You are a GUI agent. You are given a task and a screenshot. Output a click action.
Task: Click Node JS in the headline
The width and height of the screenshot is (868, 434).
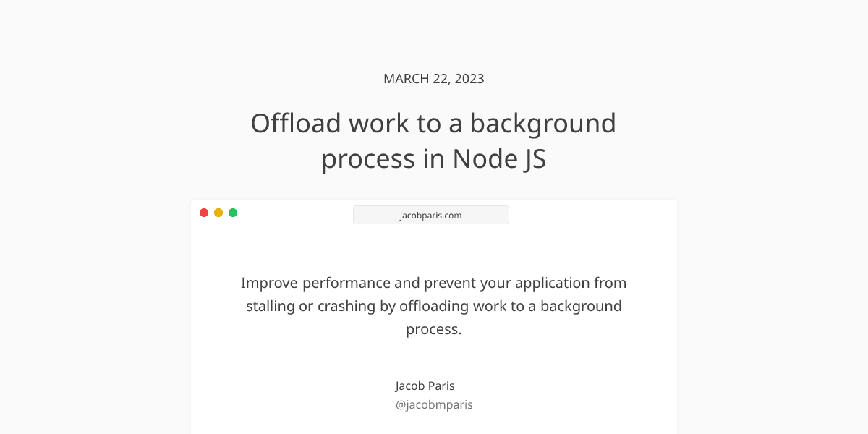pyautogui.click(x=499, y=159)
